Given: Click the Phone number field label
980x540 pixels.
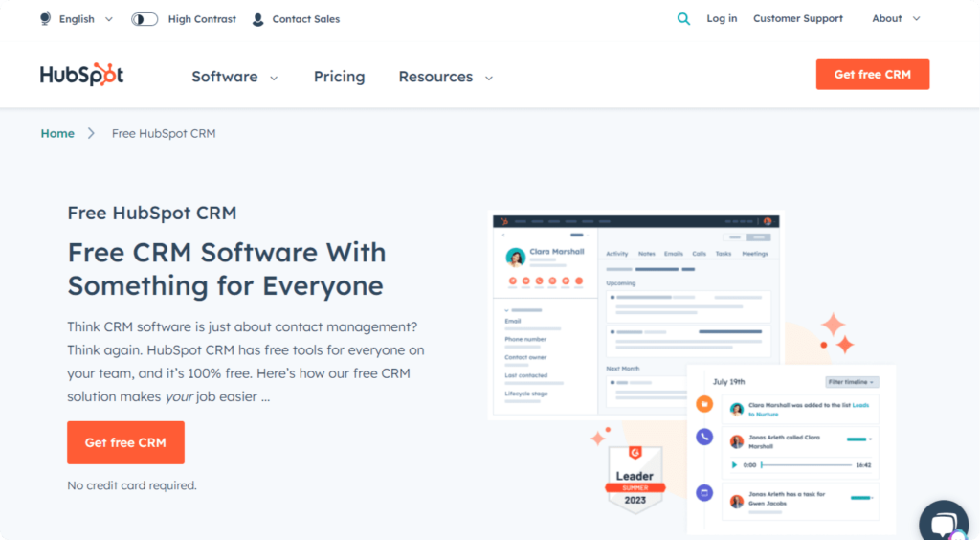Looking at the screenshot, I should [525, 339].
